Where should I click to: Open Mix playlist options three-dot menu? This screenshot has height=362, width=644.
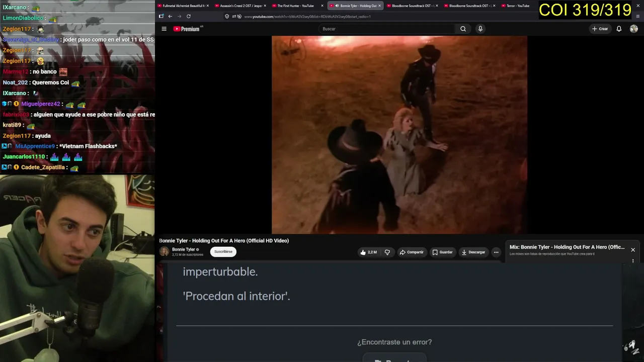(x=633, y=261)
